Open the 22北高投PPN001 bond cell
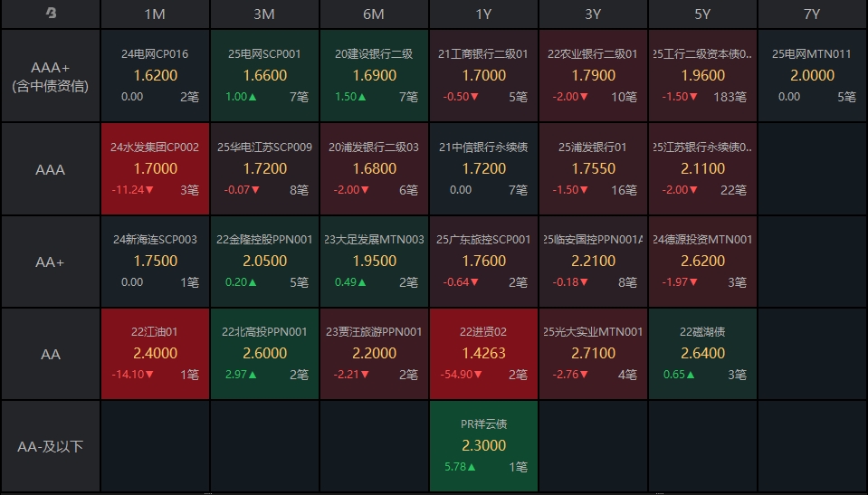 click(264, 354)
